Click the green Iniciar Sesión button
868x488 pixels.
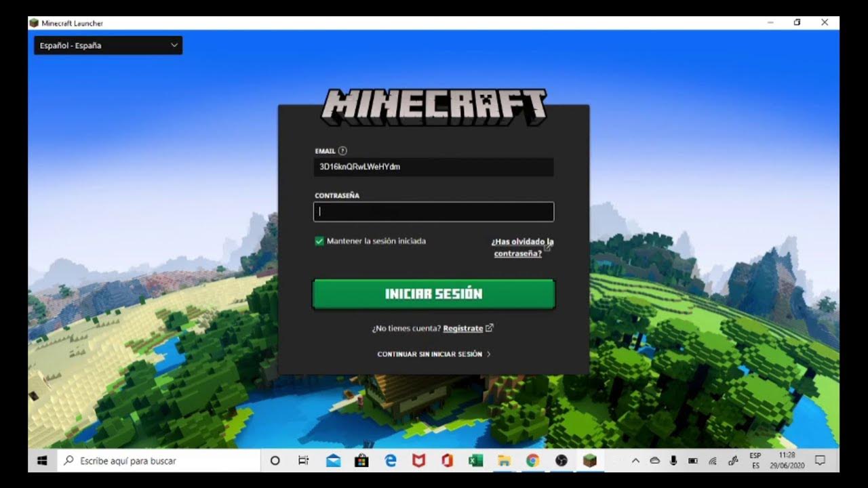433,294
